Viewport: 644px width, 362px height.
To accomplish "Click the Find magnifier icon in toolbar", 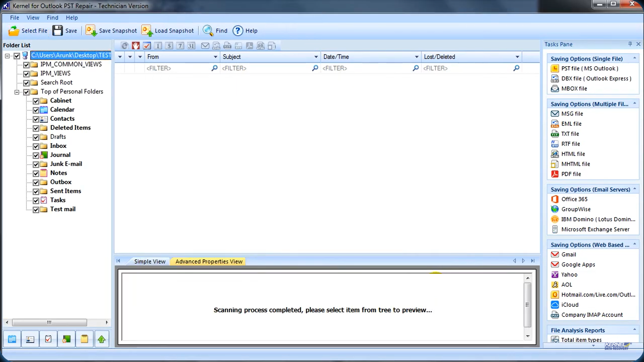I will pos(208,31).
